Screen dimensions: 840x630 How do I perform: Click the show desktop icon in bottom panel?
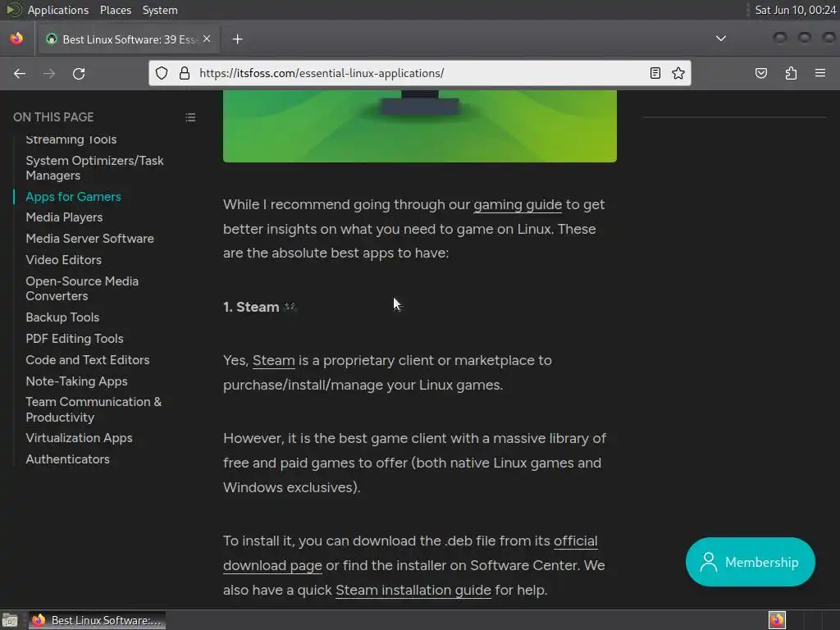tap(10, 620)
